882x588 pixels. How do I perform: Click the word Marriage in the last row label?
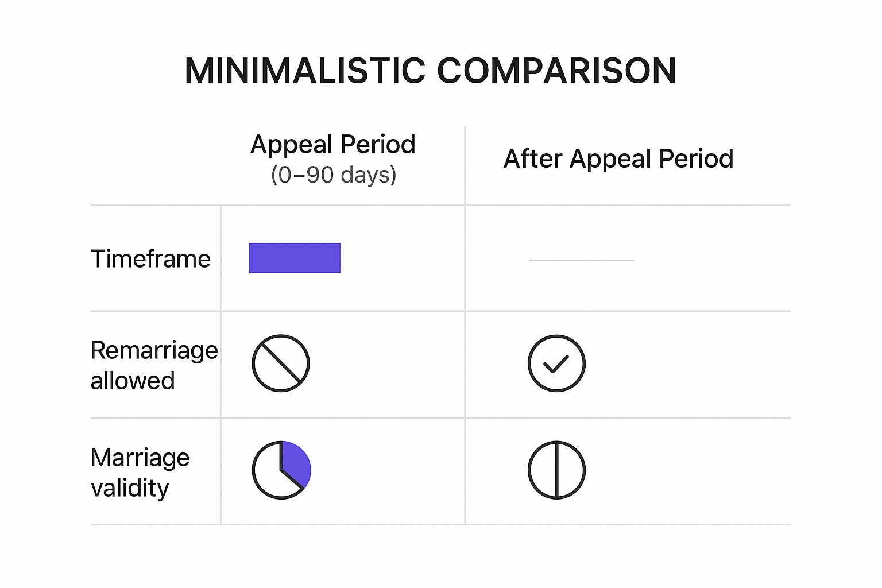tap(140, 458)
